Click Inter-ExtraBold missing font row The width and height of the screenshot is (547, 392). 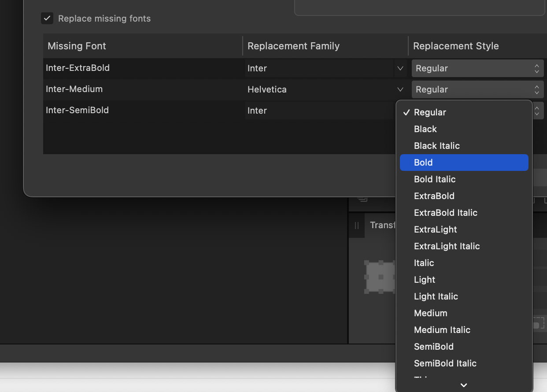click(x=78, y=68)
